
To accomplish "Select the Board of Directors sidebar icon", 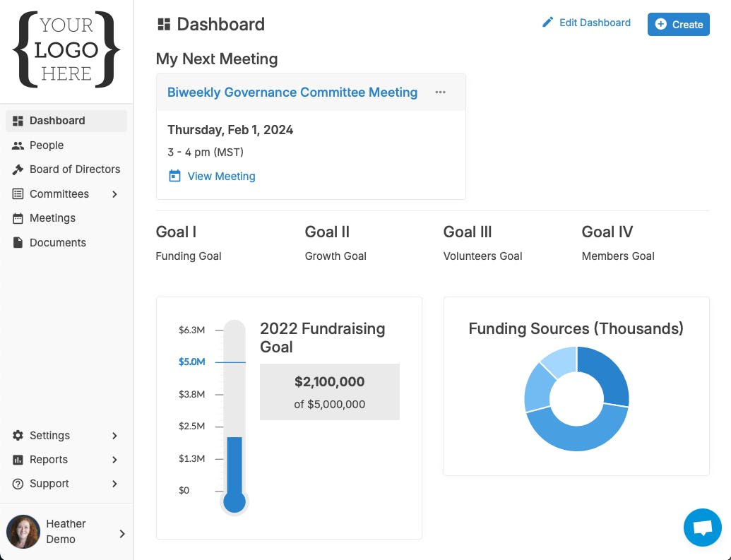I will point(17,169).
